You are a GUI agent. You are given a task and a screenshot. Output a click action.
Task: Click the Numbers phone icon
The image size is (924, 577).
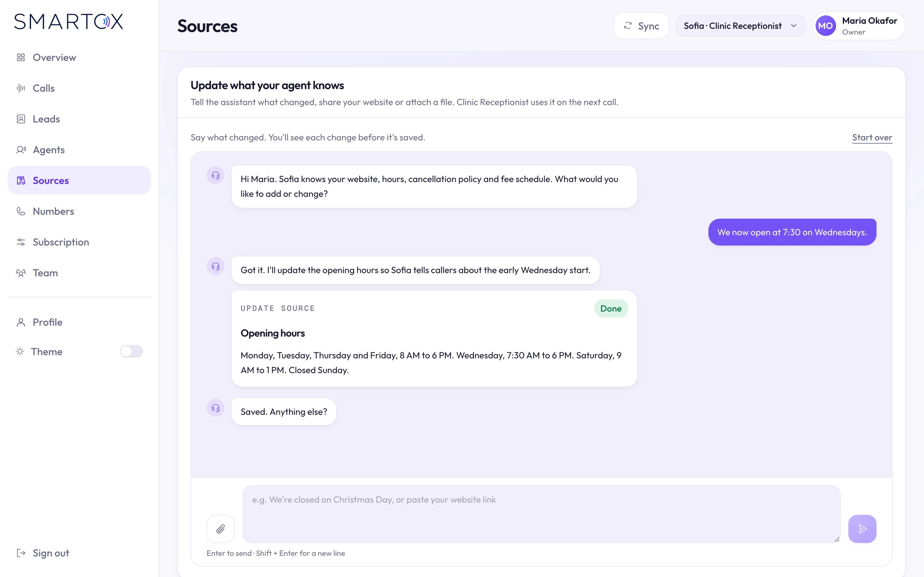(21, 211)
